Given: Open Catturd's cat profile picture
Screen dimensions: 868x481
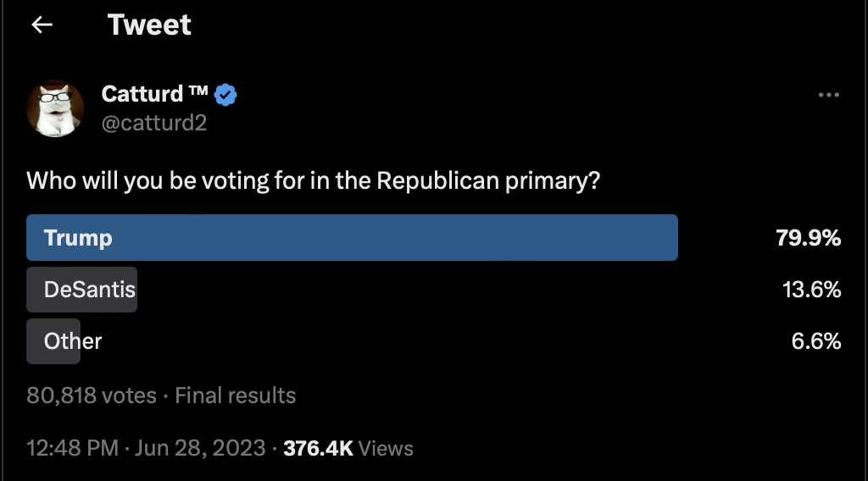Looking at the screenshot, I should click(x=55, y=108).
